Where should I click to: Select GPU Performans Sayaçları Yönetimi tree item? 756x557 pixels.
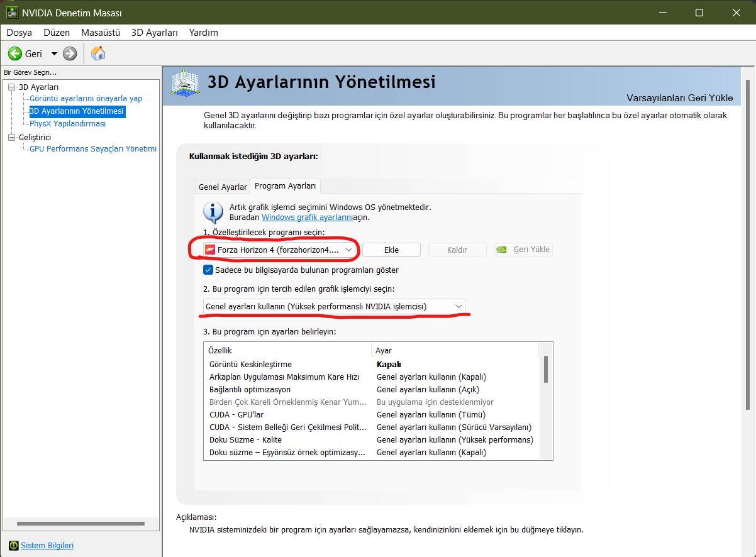click(93, 149)
